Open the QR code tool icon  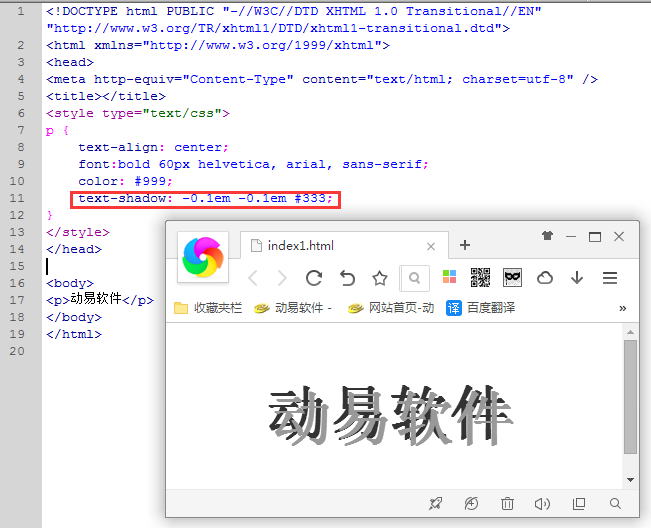pyautogui.click(x=480, y=278)
